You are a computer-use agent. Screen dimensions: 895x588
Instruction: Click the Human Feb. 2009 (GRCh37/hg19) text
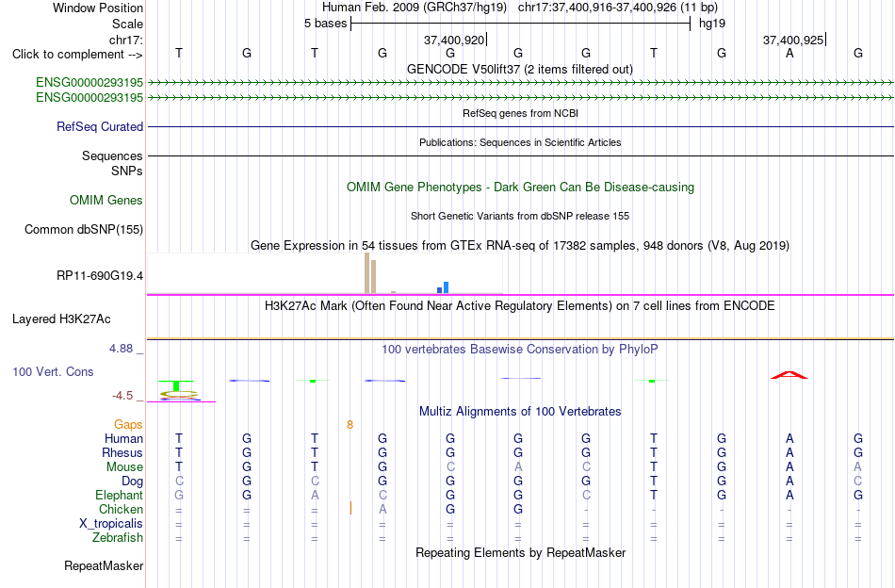click(x=414, y=8)
